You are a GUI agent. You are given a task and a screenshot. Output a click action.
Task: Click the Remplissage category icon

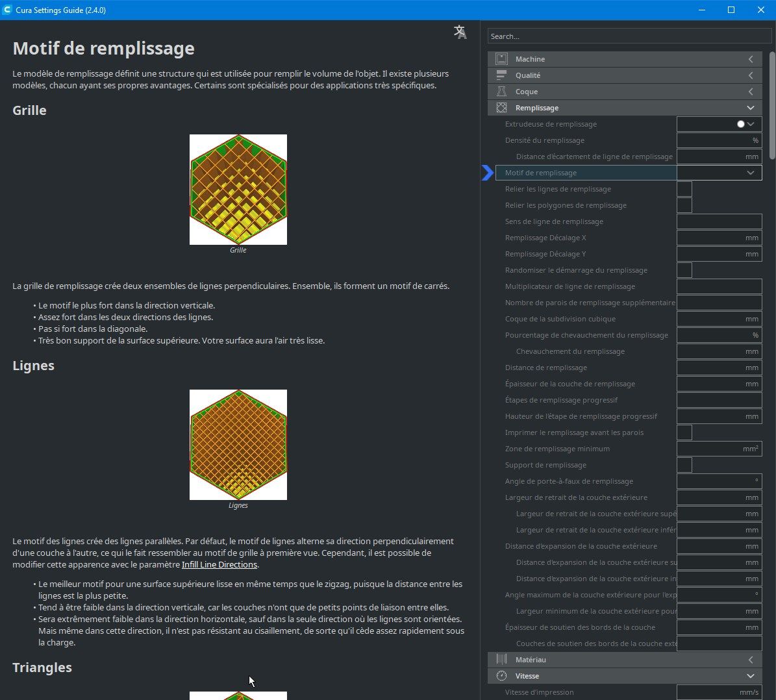501,108
